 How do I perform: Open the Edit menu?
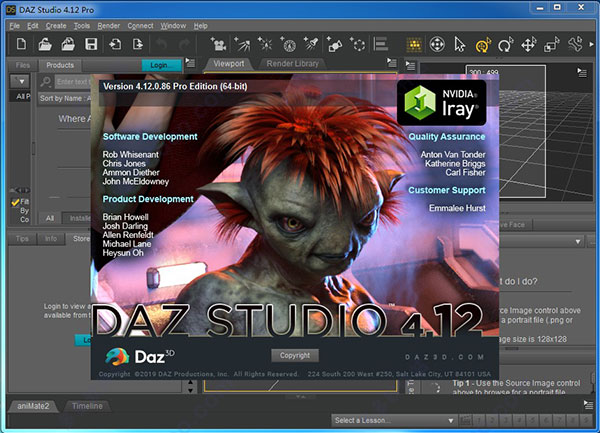pos(33,26)
